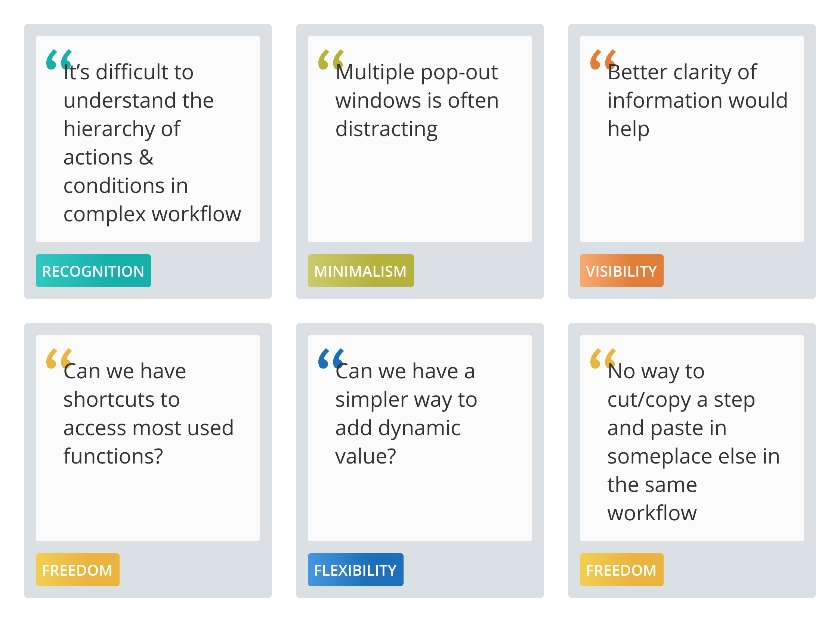This screenshot has width=840, height=622.
Task: Click the yellow quote mark above shortcuts quote
Action: pos(59,358)
